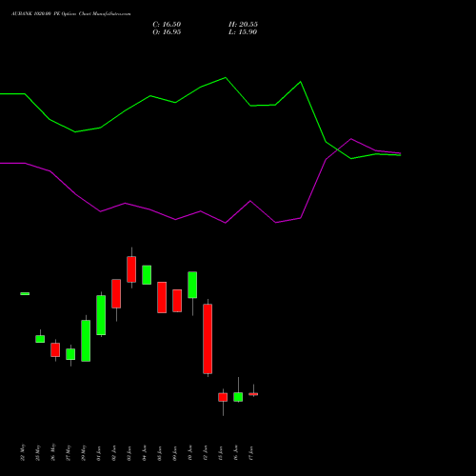The width and height of the screenshot is (476, 476).
Task: Click the green candle for 10 Jun
Action: [192, 285]
